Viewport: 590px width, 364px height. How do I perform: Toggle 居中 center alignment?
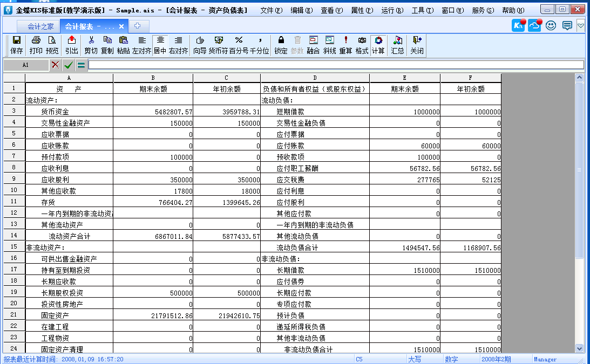pyautogui.click(x=160, y=45)
